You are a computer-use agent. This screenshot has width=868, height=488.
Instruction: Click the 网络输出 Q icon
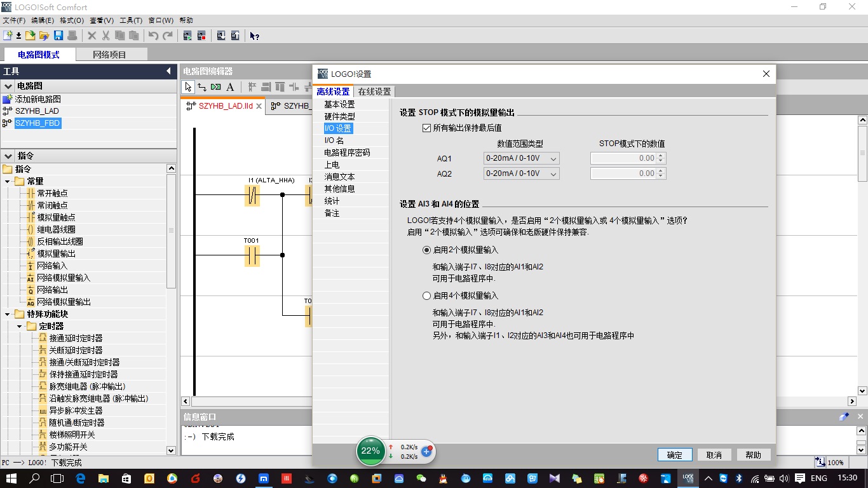click(31, 290)
